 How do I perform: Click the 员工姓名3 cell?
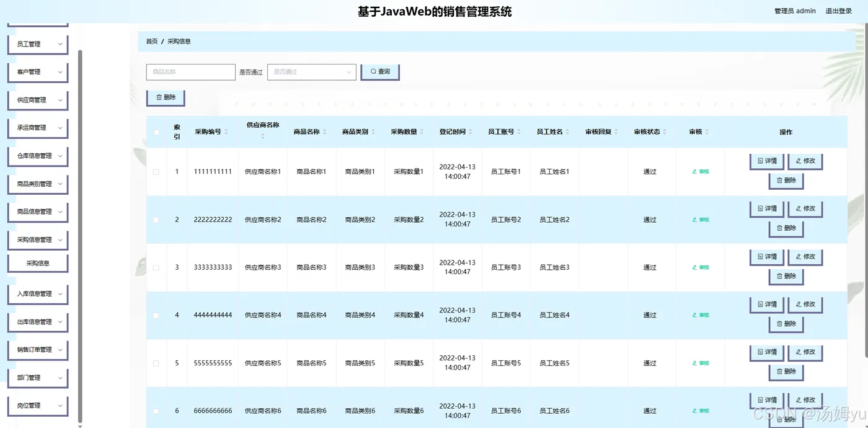554,267
